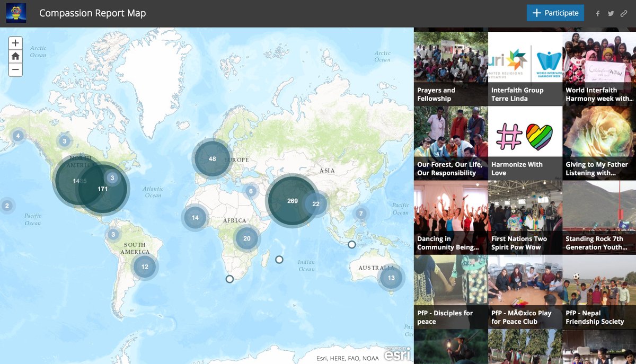Open Harmonize With Love report
The width and height of the screenshot is (636, 364).
525,143
